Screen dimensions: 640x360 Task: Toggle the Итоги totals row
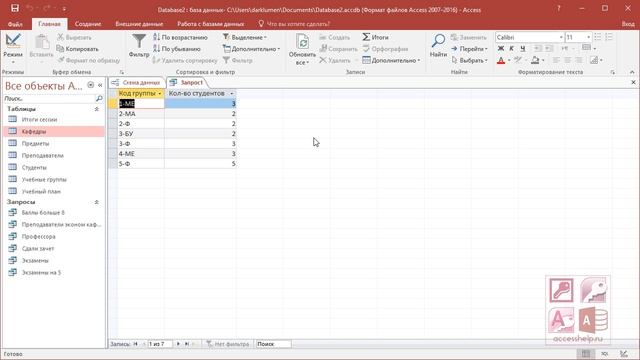(376, 38)
